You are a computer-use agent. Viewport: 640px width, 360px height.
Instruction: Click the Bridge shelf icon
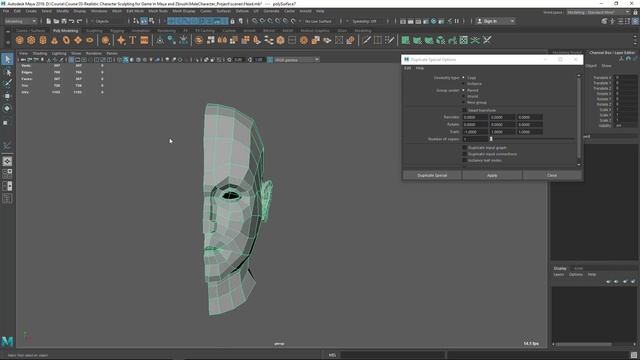[269, 40]
